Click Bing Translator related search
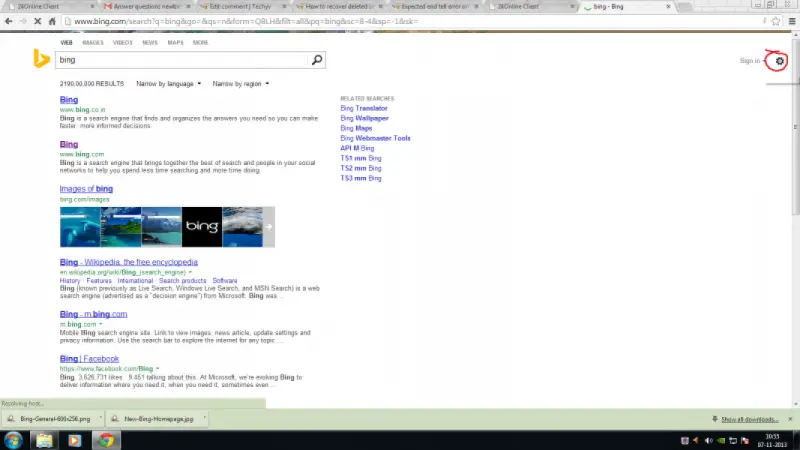 coord(364,108)
